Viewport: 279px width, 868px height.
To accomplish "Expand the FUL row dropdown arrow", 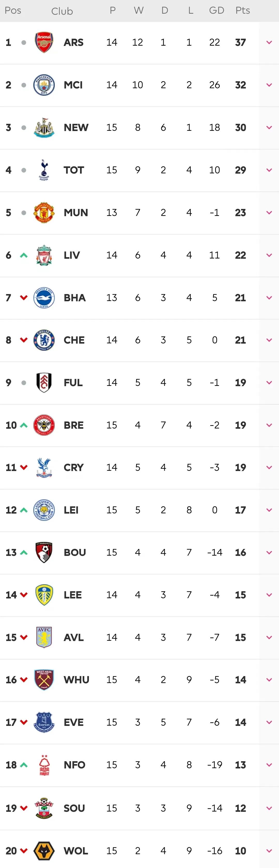I will 269,383.
